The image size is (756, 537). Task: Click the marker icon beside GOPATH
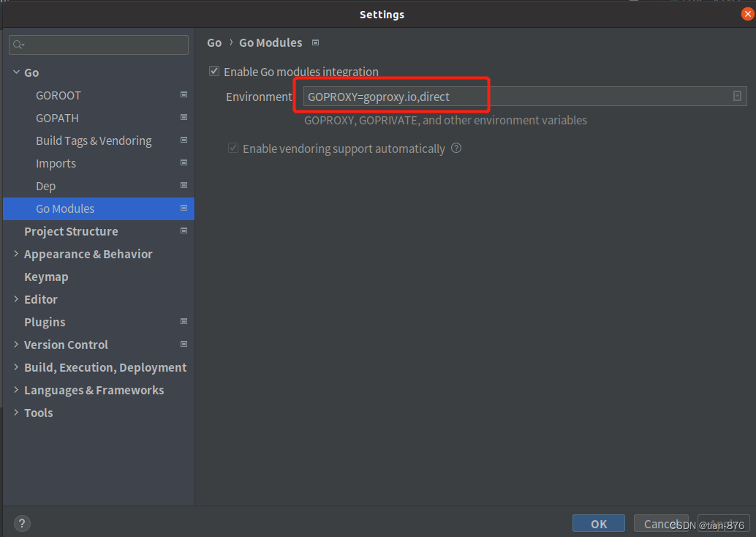tap(182, 118)
